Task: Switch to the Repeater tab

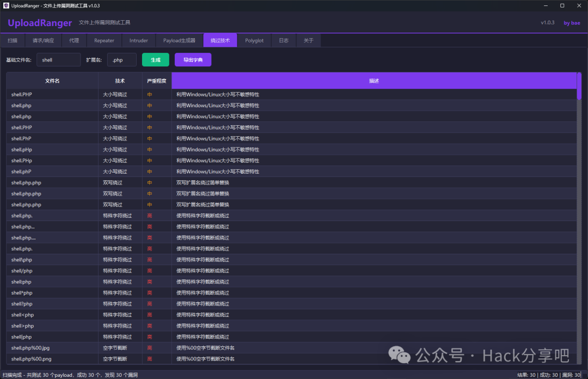Action: pos(104,40)
